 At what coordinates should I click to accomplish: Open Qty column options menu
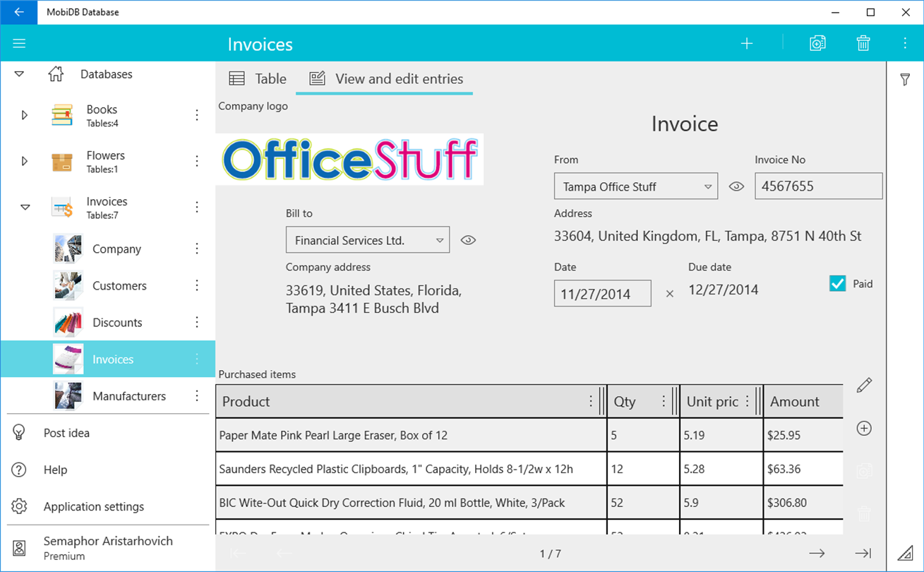click(664, 401)
